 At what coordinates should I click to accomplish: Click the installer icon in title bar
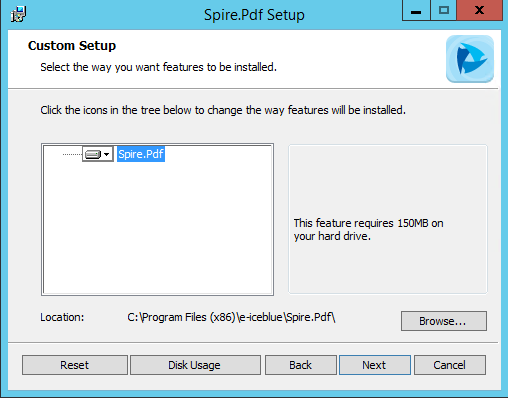[18, 14]
